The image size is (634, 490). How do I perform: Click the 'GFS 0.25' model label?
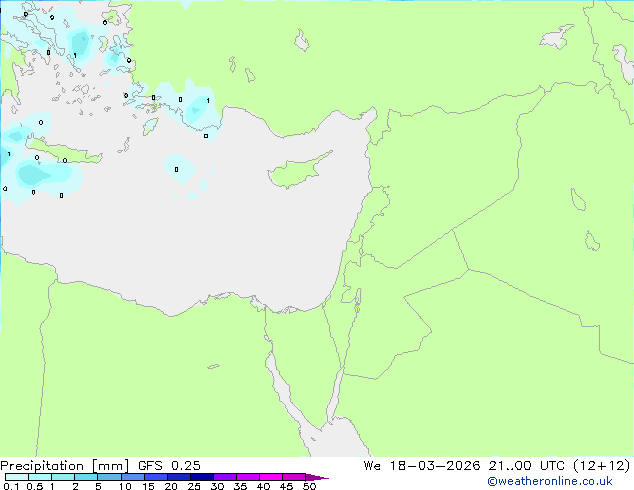pyautogui.click(x=169, y=466)
